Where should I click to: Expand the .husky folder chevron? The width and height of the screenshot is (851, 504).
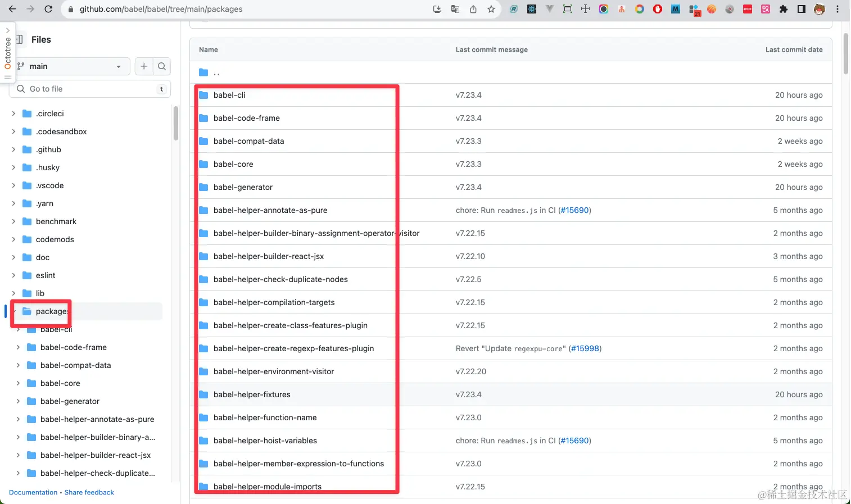pos(13,167)
